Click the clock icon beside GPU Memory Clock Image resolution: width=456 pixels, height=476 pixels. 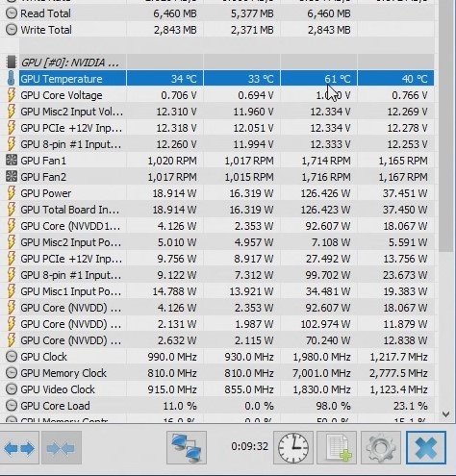click(x=12, y=373)
